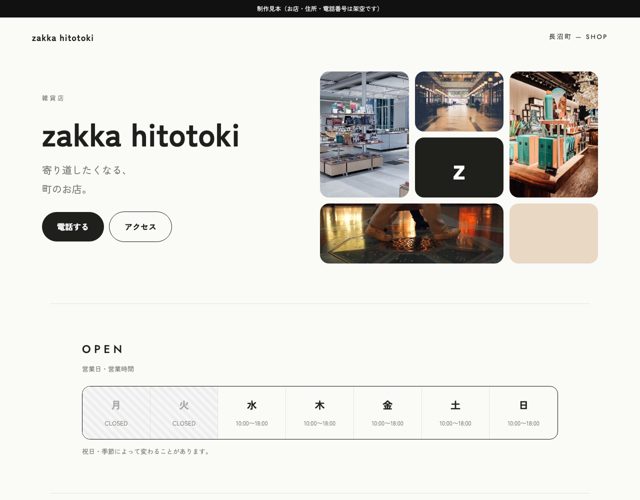This screenshot has height=500, width=640.
Task: Select the 土 day cell
Action: 456,413
